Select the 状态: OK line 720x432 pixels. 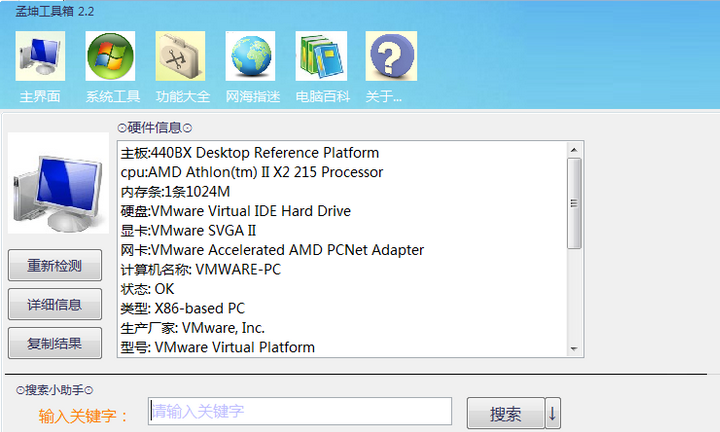(147, 289)
